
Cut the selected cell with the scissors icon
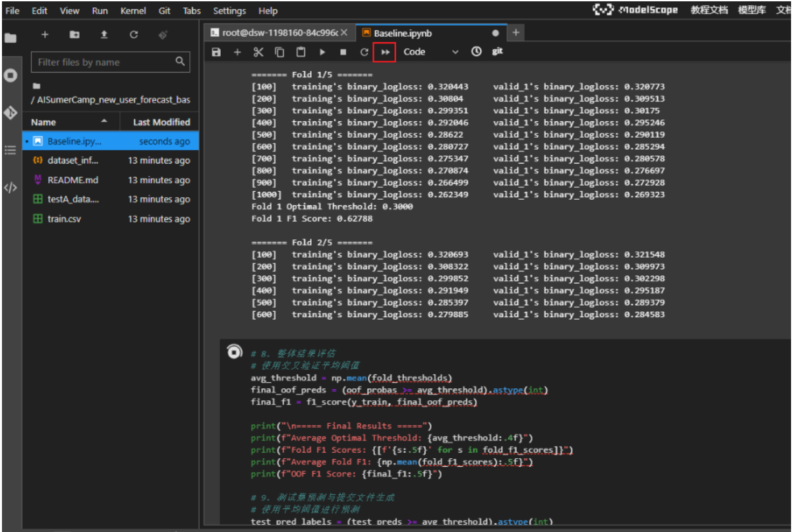pyautogui.click(x=258, y=52)
